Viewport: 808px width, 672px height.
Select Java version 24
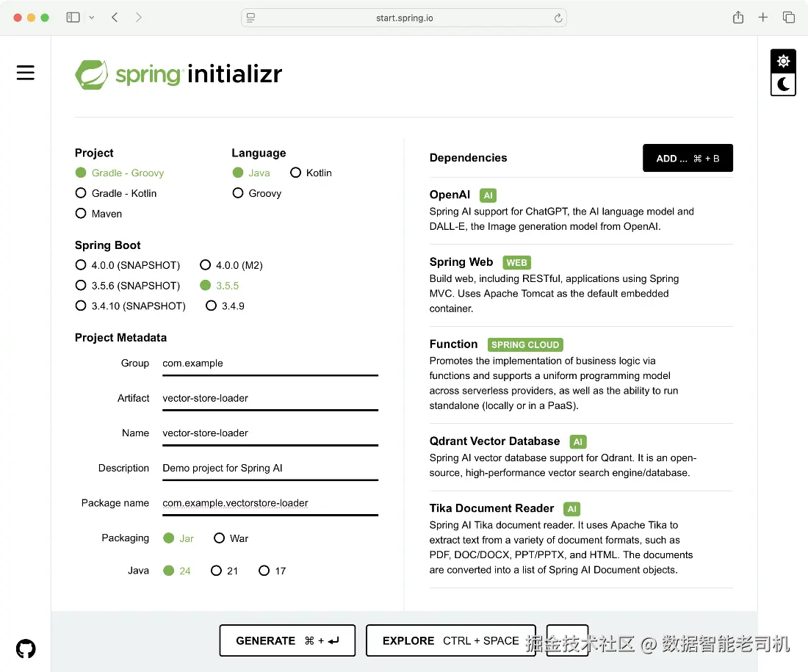177,571
